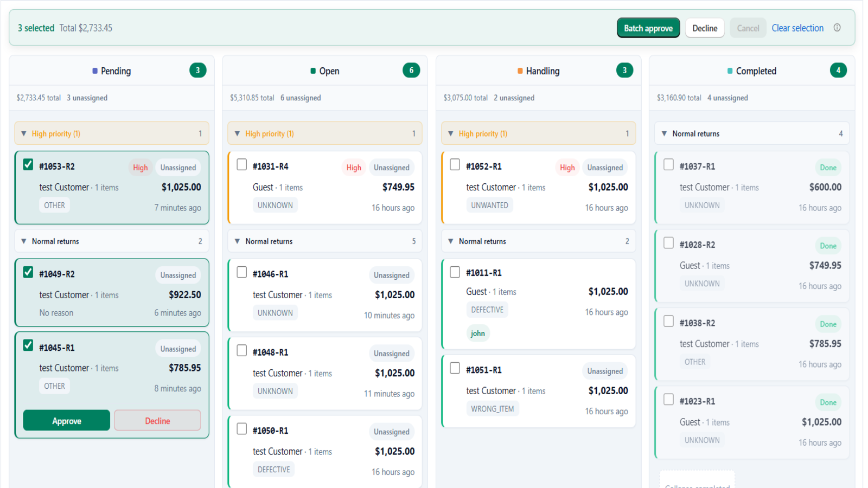Viewport: 868px width, 488px height.
Task: Collapse Normal returns group in Completed column
Action: (x=752, y=133)
